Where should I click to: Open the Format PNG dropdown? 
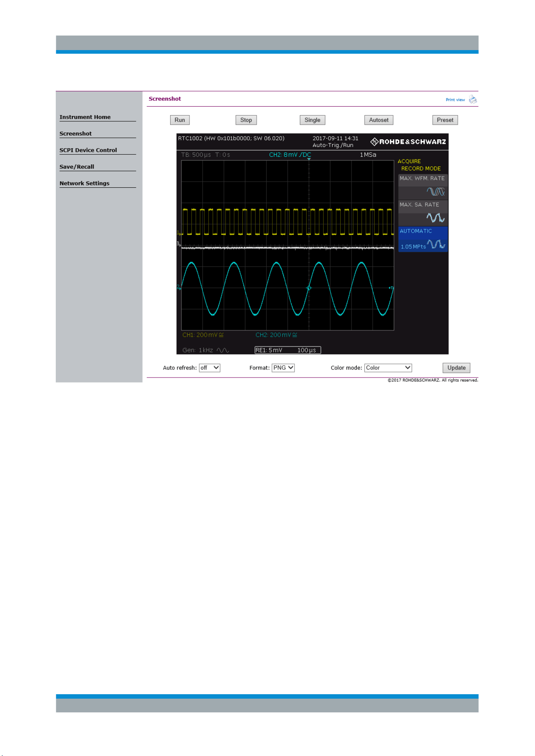coord(283,368)
